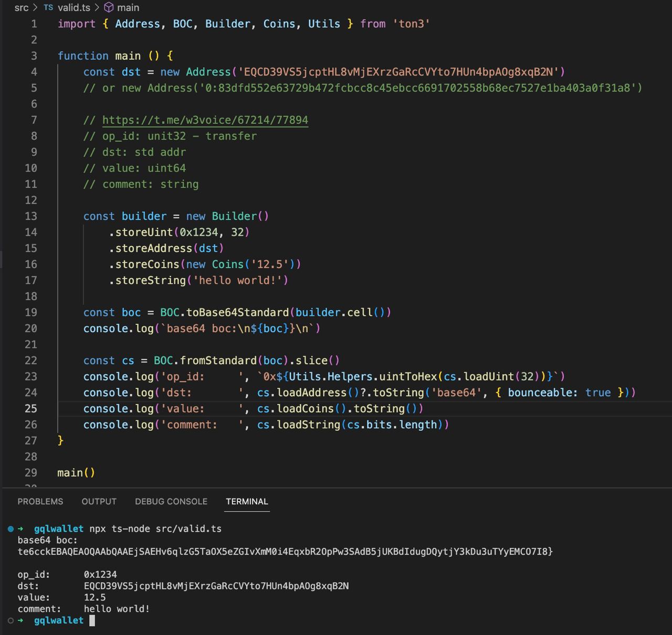This screenshot has width=672, height=635.
Task: Open the valid.ts breadcrumb file picker
Action: coord(73,7)
